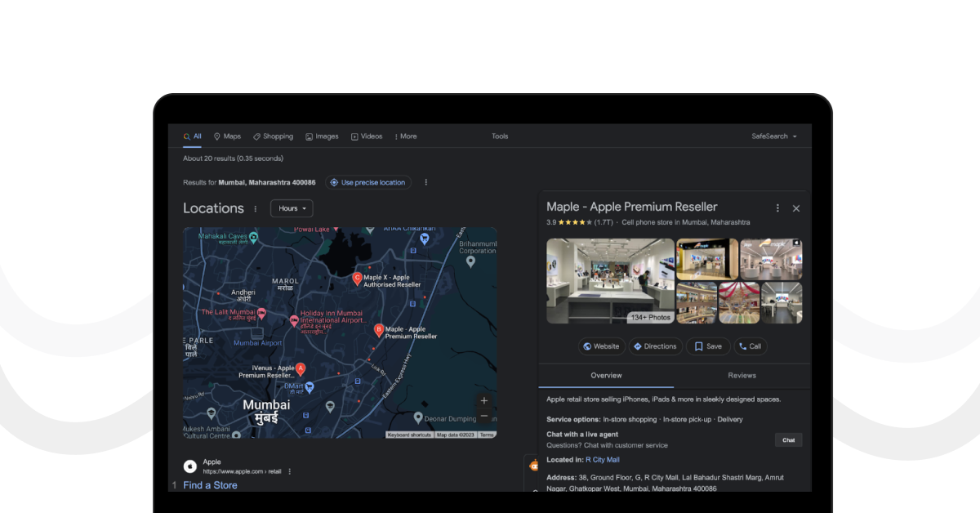
Task: Open options next to precise location
Action: coord(425,183)
